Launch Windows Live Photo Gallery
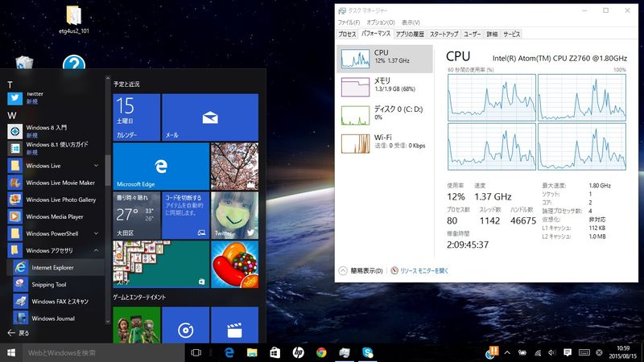Screen dimensions: 644x362 pyautogui.click(x=55, y=200)
